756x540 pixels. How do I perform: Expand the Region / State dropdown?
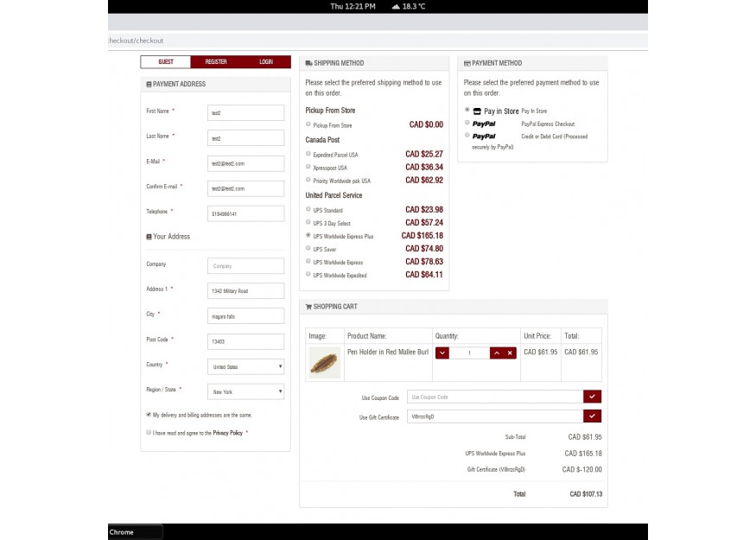click(246, 391)
